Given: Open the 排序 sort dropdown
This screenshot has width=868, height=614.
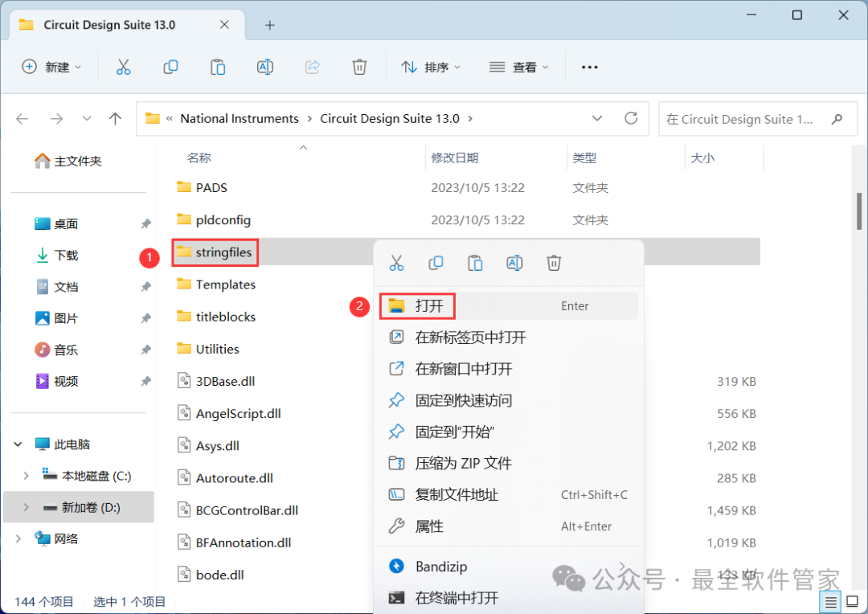Looking at the screenshot, I should tap(431, 67).
